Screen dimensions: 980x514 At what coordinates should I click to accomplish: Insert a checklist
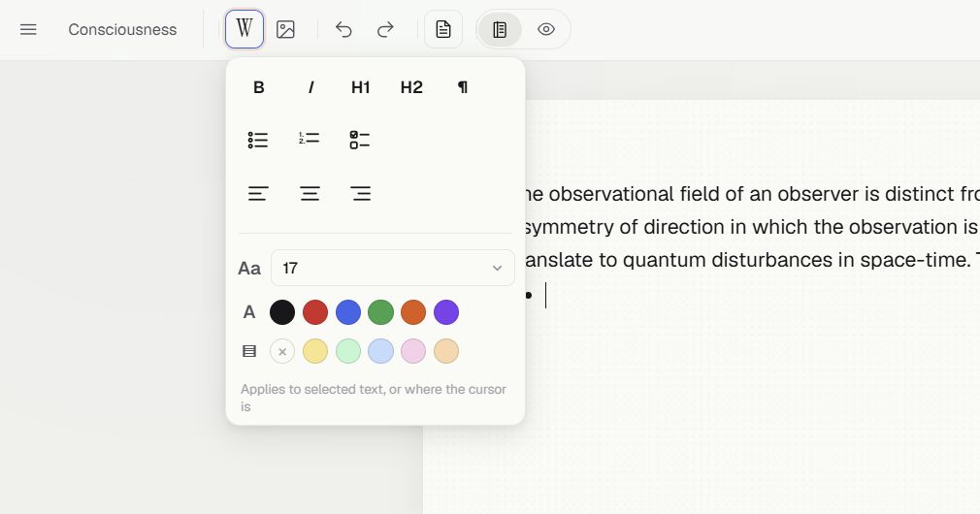[x=360, y=140]
